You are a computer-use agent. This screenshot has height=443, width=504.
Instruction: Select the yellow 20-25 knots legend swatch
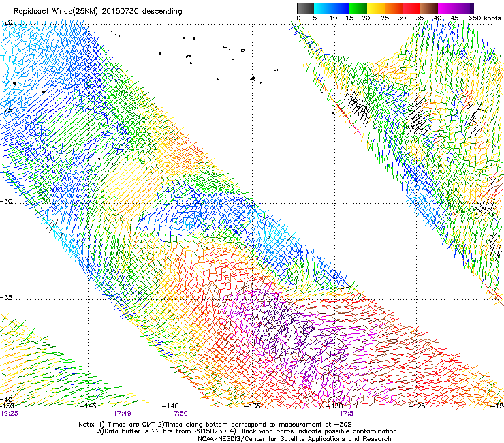[x=376, y=8]
